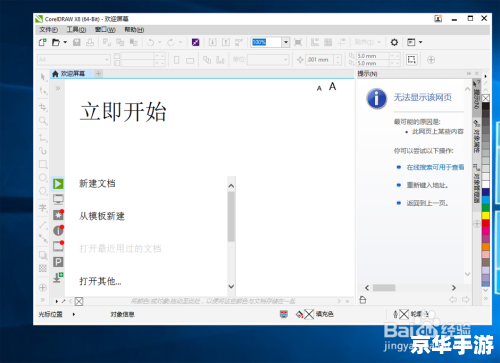This screenshot has width=500, height=363.
Task: Click the quick customize plus icon in the property bar
Action: tap(431, 60)
